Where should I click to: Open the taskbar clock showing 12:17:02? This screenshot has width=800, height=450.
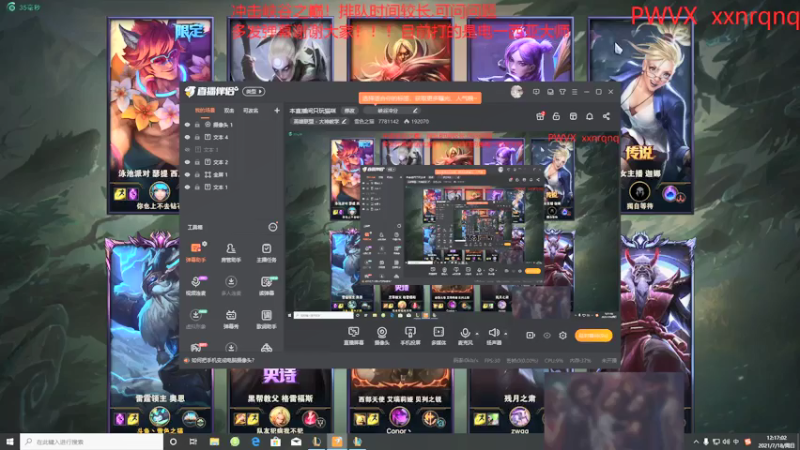pos(777,441)
